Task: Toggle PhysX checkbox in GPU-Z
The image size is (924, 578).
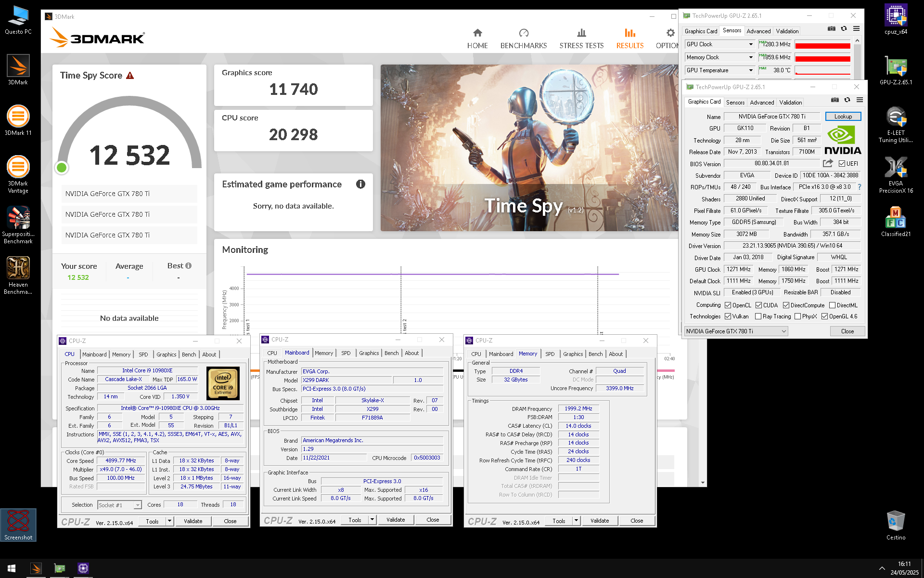Action: click(x=797, y=316)
